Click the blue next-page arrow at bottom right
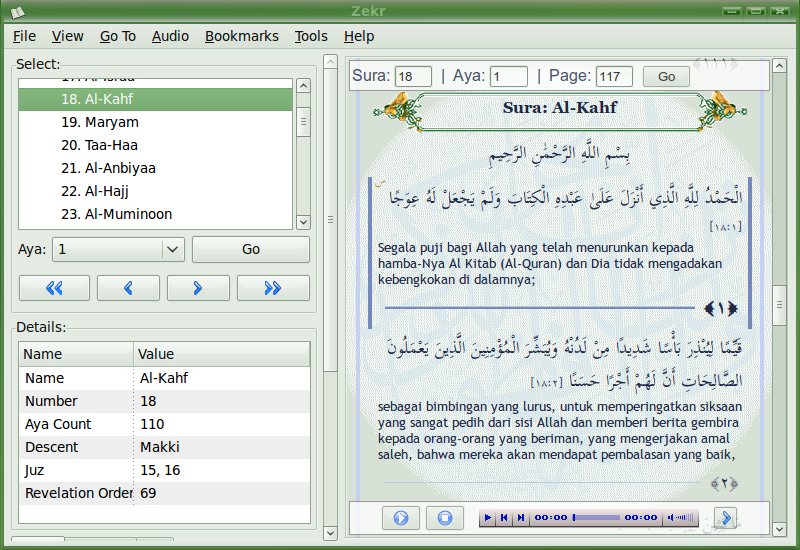The image size is (800, 550). (724, 518)
